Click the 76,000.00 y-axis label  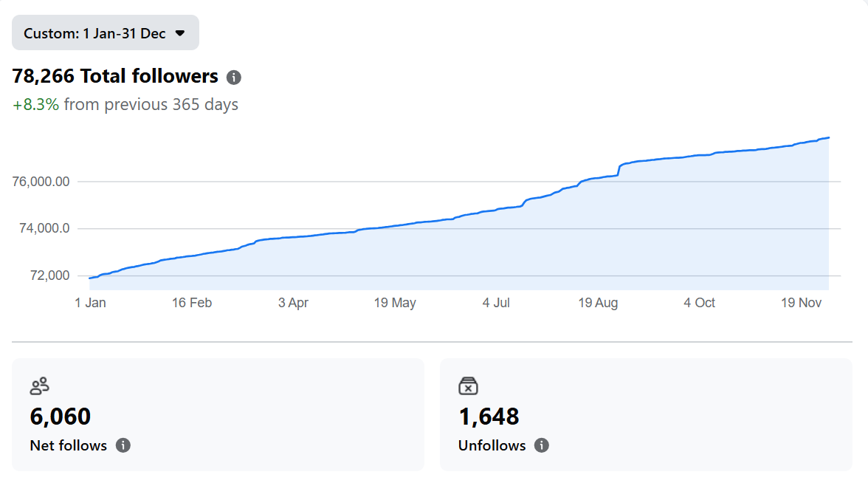tap(41, 182)
